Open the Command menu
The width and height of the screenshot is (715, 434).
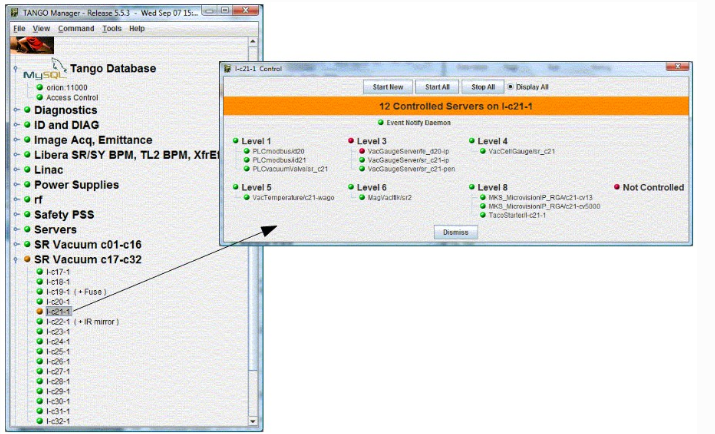click(76, 28)
